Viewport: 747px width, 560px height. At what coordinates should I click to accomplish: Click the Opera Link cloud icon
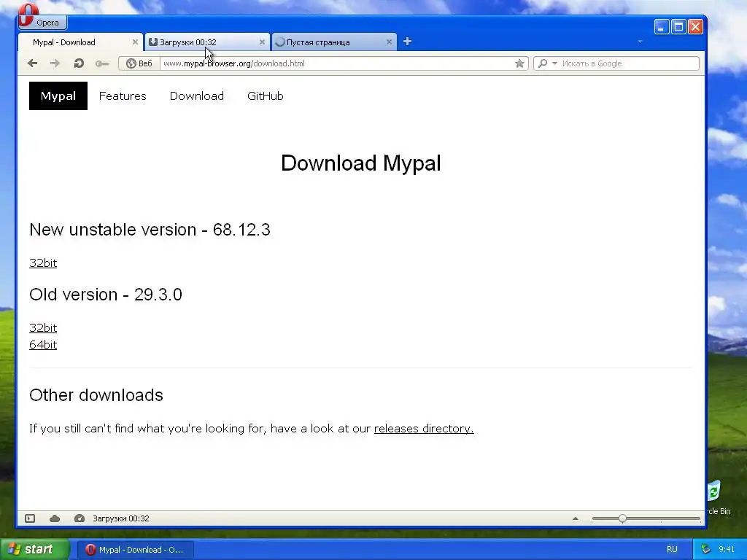[x=54, y=518]
